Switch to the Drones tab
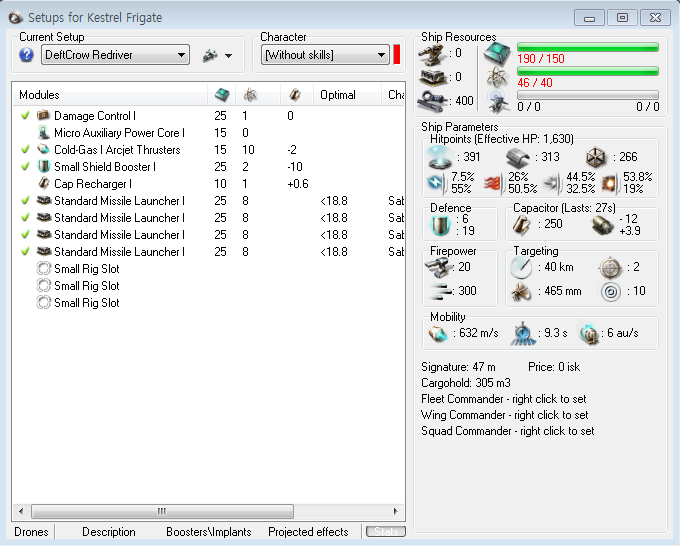Screen dimensions: 680x546 point(31,532)
